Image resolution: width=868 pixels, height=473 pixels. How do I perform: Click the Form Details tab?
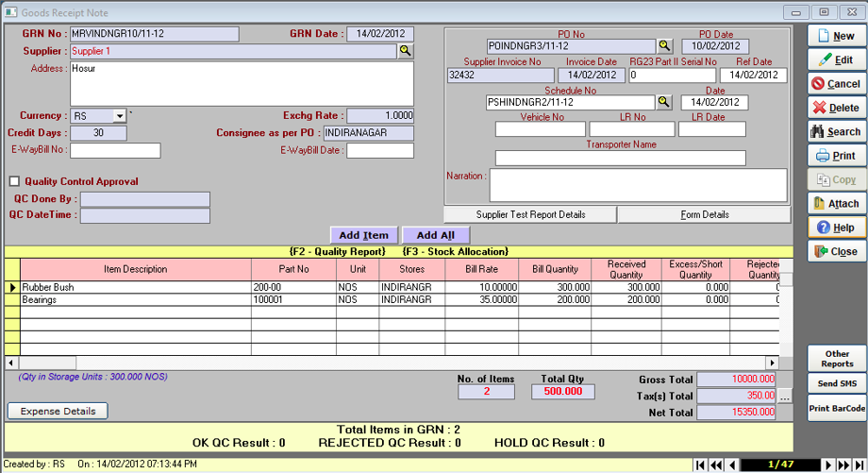[x=704, y=214]
